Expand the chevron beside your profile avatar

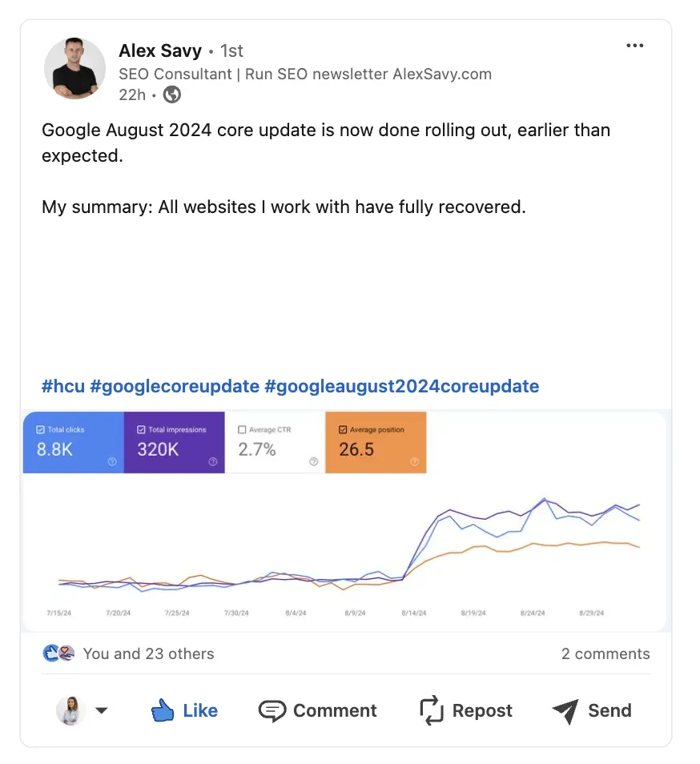(x=102, y=710)
